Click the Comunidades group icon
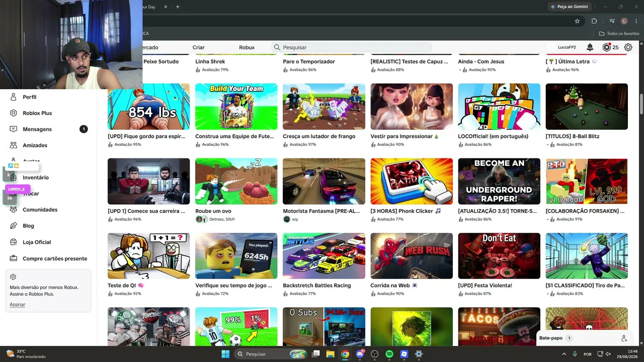This screenshot has width=644, height=362. [14, 210]
